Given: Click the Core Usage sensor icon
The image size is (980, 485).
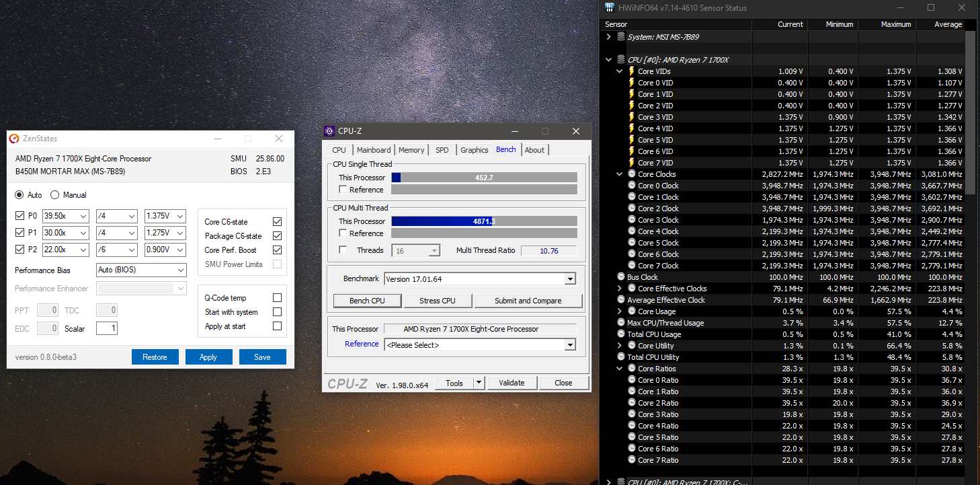Looking at the screenshot, I should 632,311.
